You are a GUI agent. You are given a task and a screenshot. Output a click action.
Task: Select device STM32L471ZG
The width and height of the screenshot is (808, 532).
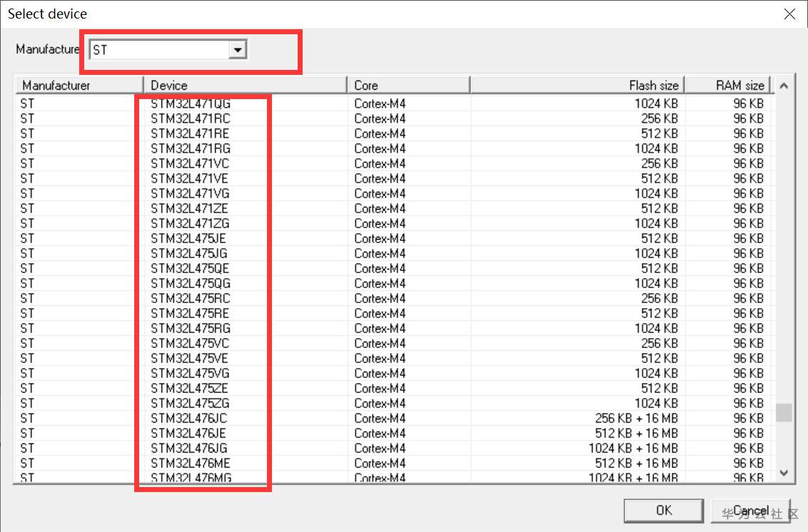190,223
